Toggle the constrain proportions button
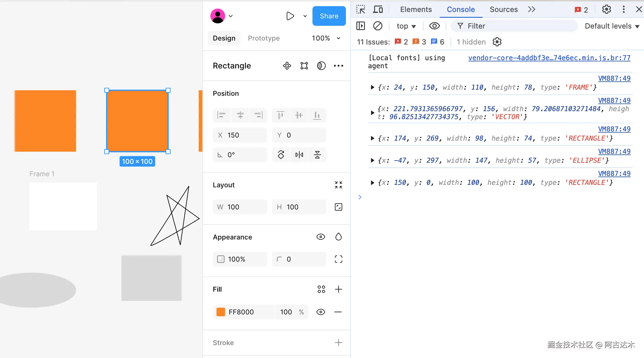 click(x=338, y=207)
